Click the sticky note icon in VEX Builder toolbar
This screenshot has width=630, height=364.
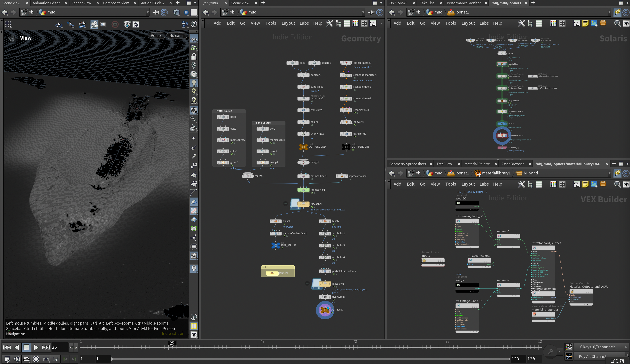585,184
